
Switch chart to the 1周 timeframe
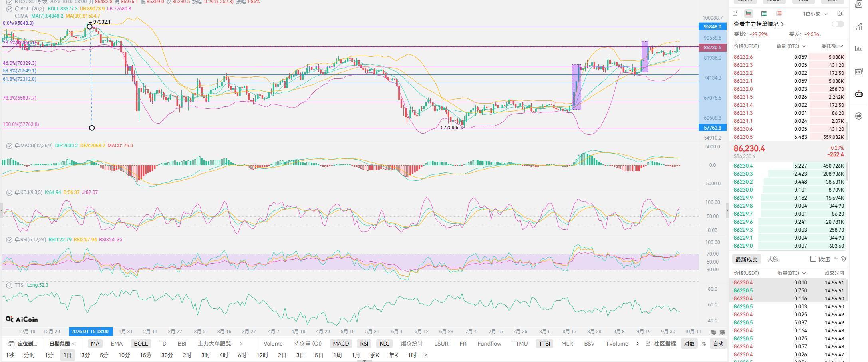pyautogui.click(x=337, y=355)
